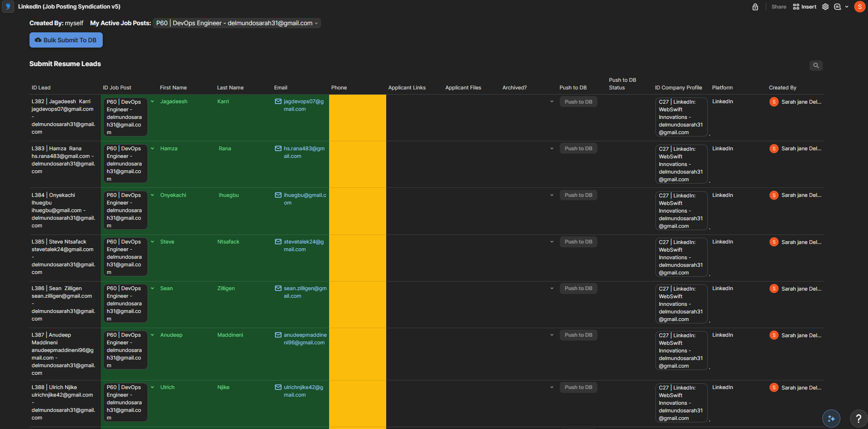Click the Share option in the top bar

(x=779, y=7)
